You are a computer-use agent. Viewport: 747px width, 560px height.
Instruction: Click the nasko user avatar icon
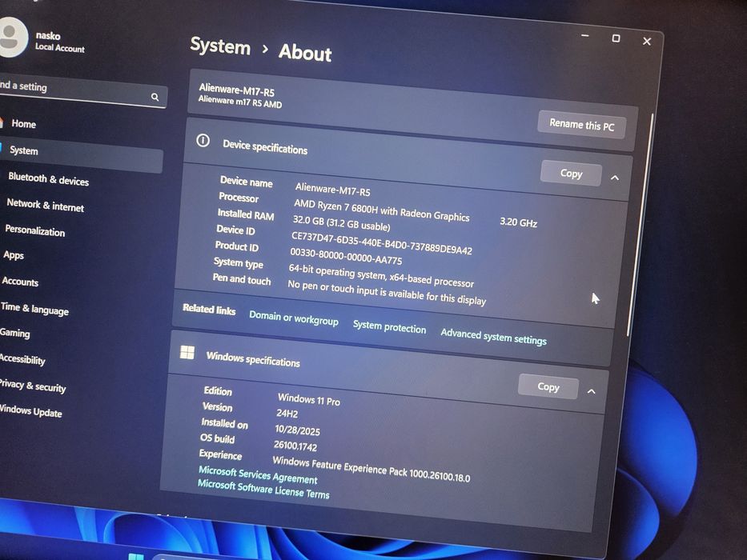tap(10, 38)
